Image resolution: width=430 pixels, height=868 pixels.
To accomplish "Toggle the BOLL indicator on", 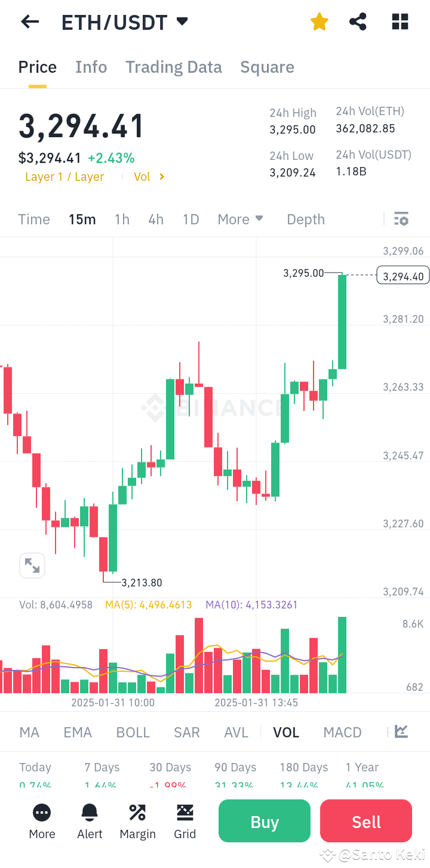I will coord(133,732).
